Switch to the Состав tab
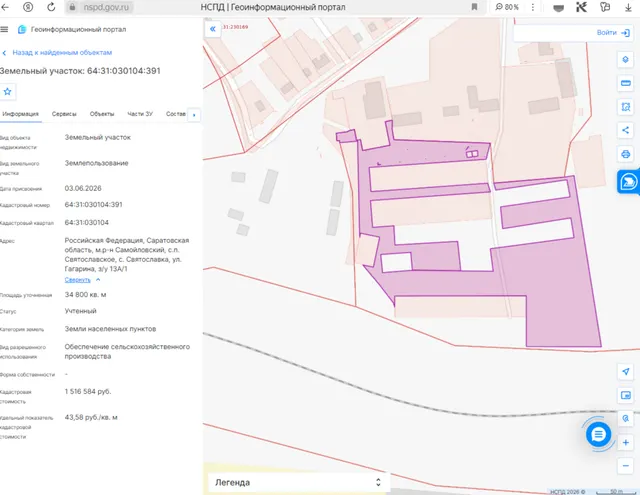This screenshot has width=640, height=495. tap(176, 114)
